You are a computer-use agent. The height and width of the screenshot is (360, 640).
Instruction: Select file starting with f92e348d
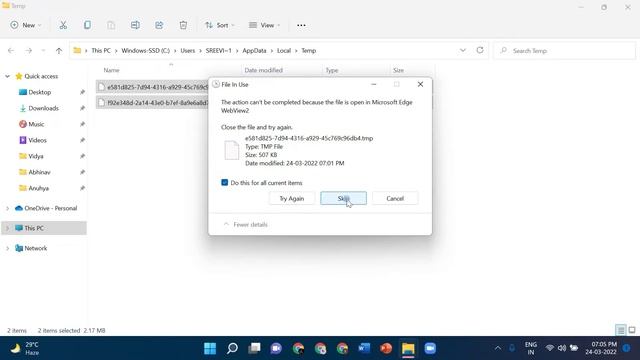click(153, 103)
